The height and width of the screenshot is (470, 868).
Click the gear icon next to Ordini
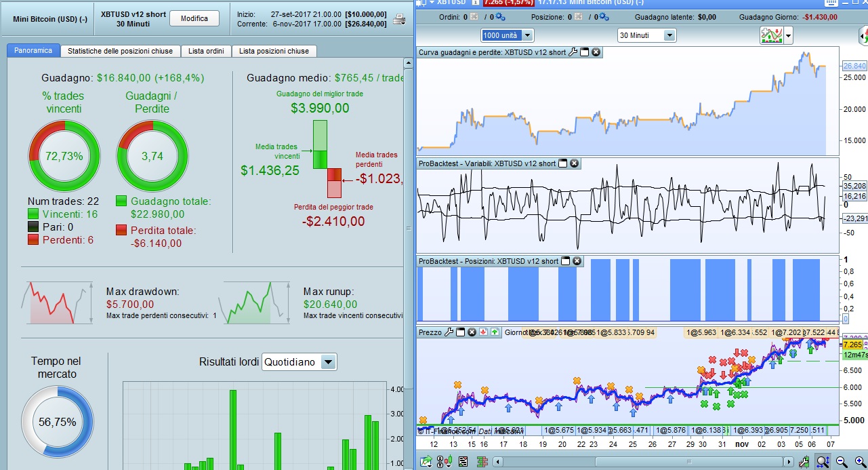(499, 16)
